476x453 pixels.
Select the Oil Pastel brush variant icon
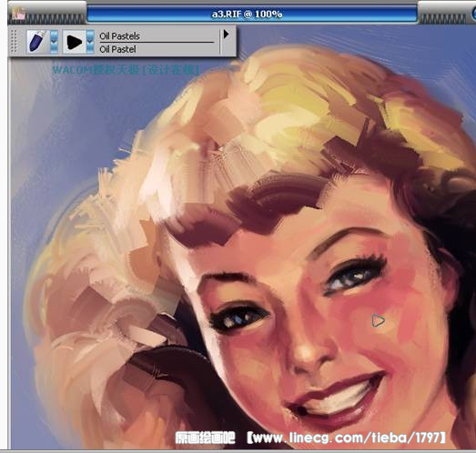pyautogui.click(x=74, y=42)
